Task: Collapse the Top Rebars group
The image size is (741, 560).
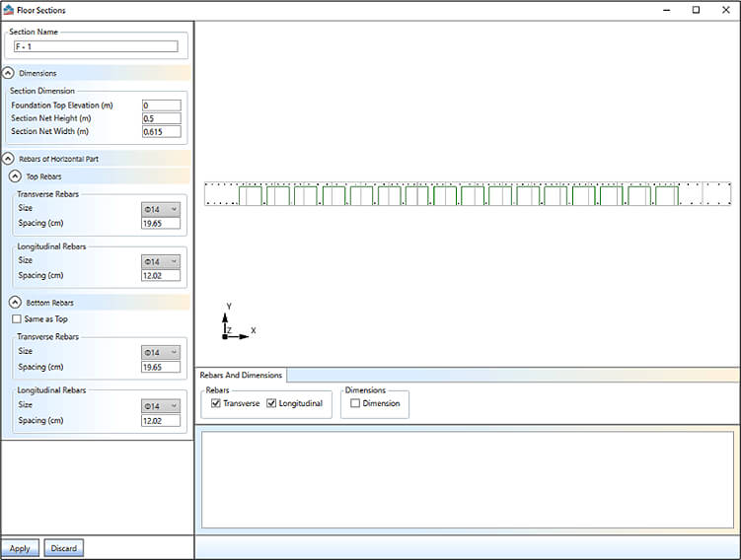Action: click(x=16, y=176)
